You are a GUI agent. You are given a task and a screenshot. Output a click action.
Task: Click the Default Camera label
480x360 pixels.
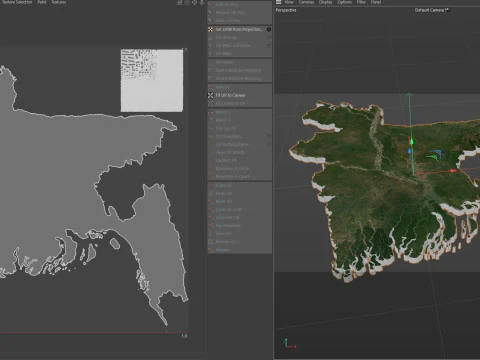429,10
